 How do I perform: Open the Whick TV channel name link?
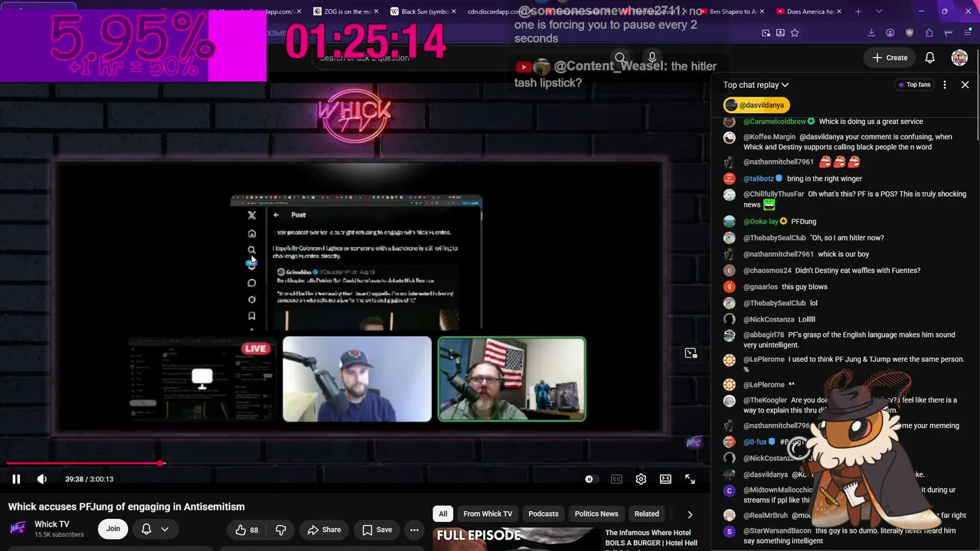point(51,524)
